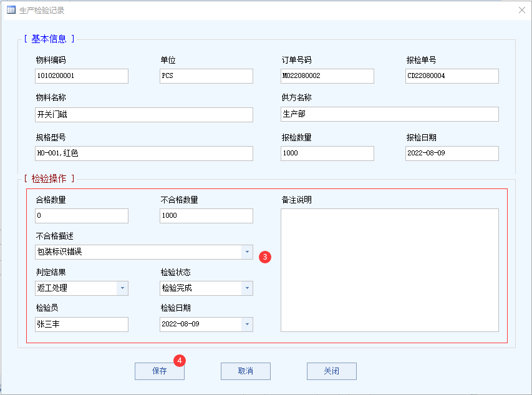
Task: Click the 关闭 button
Action: [x=331, y=371]
